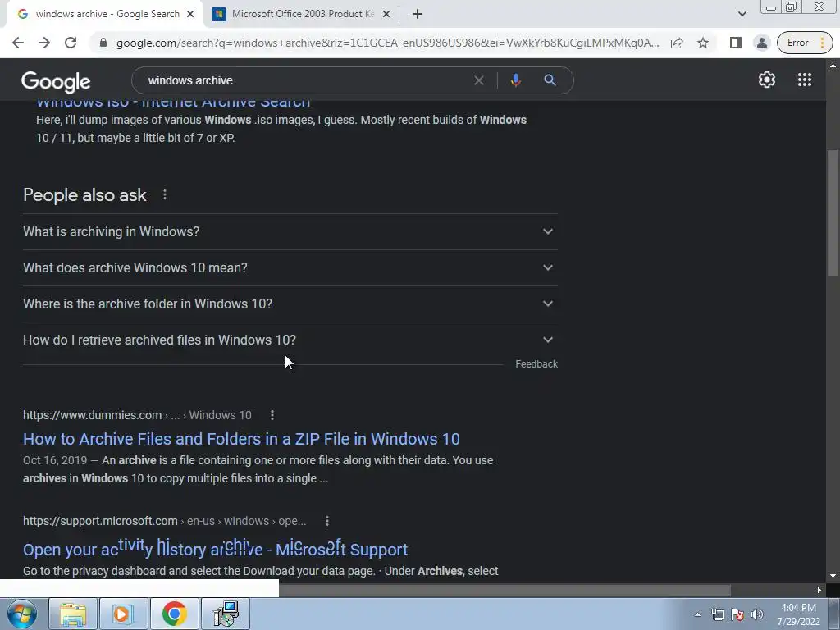Click the address bar URL

click(x=387, y=43)
